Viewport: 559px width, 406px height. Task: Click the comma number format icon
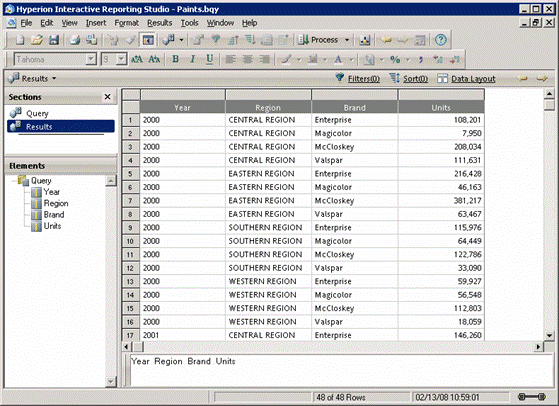[x=421, y=59]
